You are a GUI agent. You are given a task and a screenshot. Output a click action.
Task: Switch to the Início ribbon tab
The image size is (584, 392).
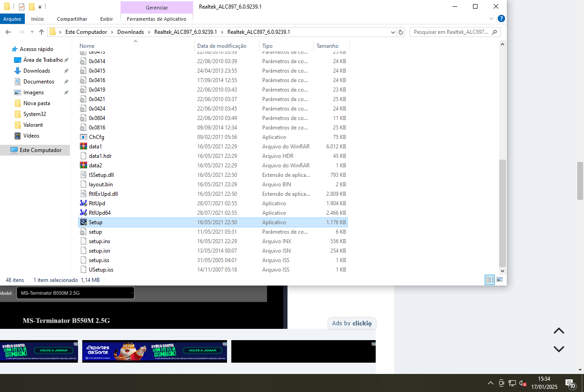pos(37,19)
